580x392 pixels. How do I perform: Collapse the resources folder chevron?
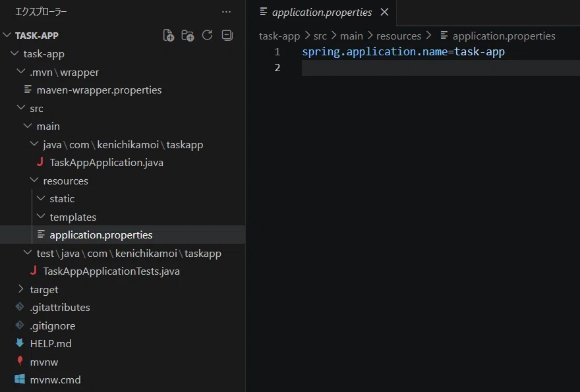coord(34,180)
